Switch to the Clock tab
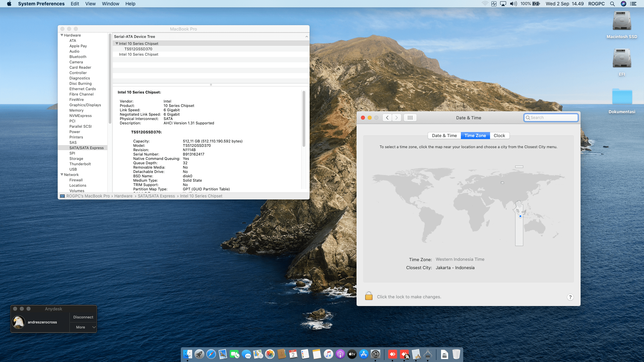Viewport: 644px width, 362px height. tap(499, 135)
